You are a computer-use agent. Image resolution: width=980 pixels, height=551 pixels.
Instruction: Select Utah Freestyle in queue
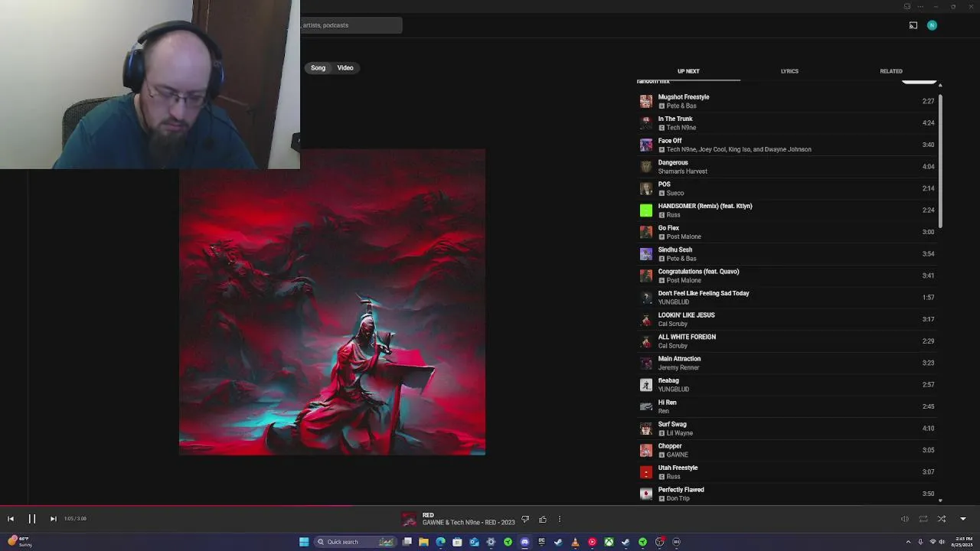787,471
